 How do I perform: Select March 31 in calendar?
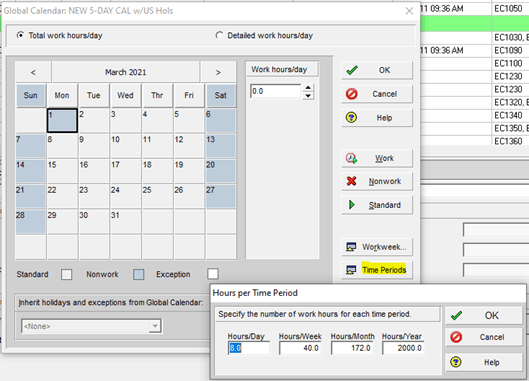(125, 222)
